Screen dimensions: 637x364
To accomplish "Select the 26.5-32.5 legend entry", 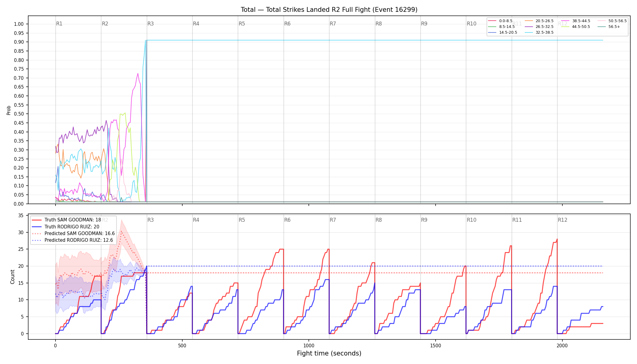I will pyautogui.click(x=539, y=27).
